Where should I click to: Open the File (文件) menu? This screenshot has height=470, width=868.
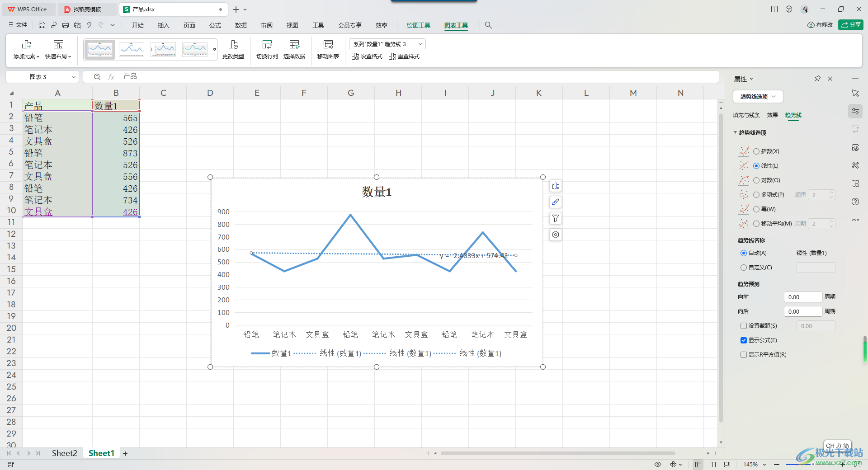pos(18,25)
